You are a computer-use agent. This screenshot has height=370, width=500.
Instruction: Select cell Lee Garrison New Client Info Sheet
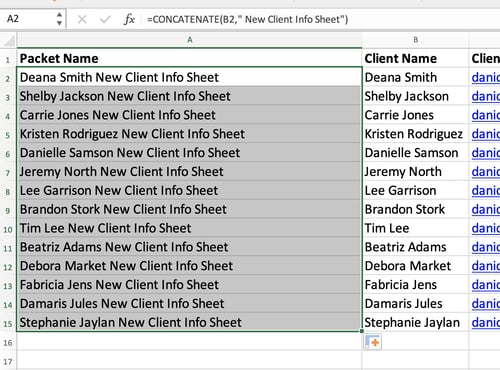tap(189, 190)
